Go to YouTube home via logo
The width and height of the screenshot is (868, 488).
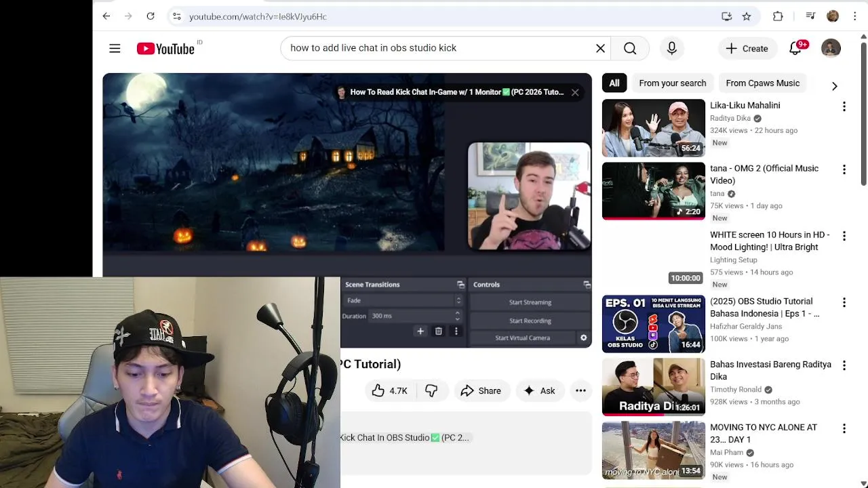click(x=165, y=48)
